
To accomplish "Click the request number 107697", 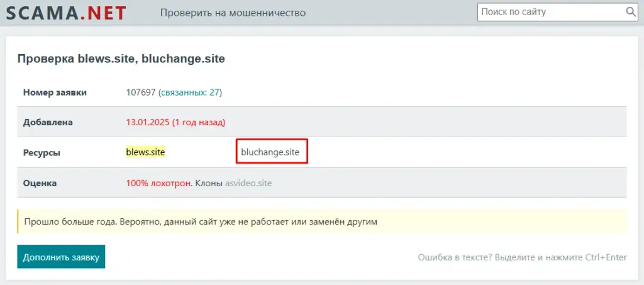I will (141, 92).
